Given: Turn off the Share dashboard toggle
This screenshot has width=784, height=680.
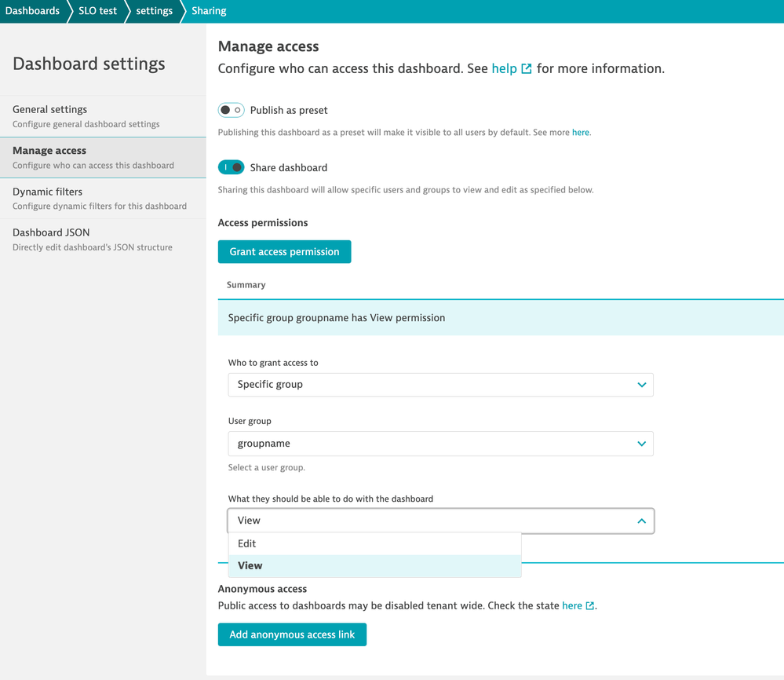Looking at the screenshot, I should click(x=231, y=167).
